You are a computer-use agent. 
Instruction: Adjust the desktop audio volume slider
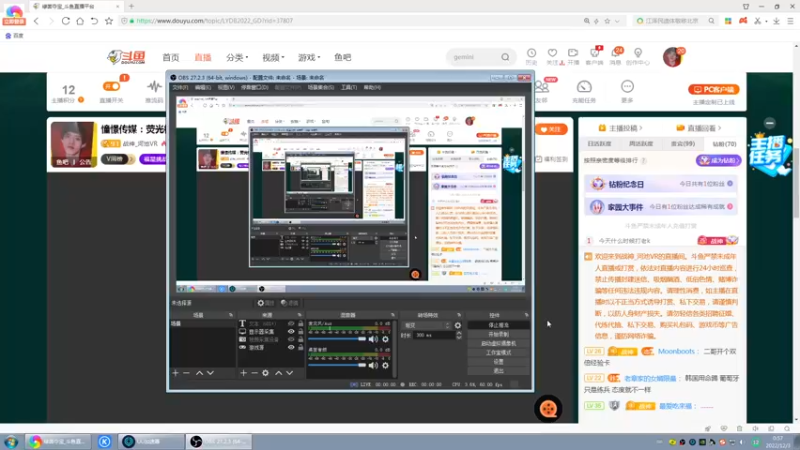(337, 365)
